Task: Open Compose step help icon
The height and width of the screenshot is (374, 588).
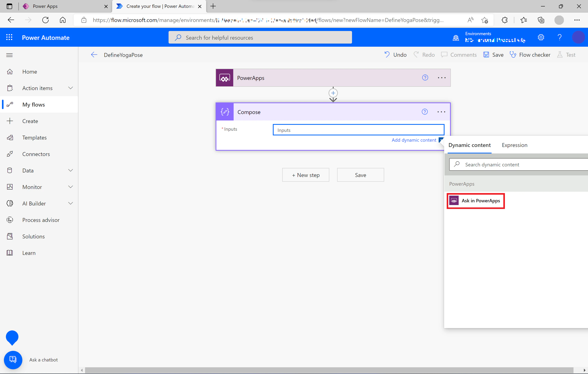Action: point(425,112)
